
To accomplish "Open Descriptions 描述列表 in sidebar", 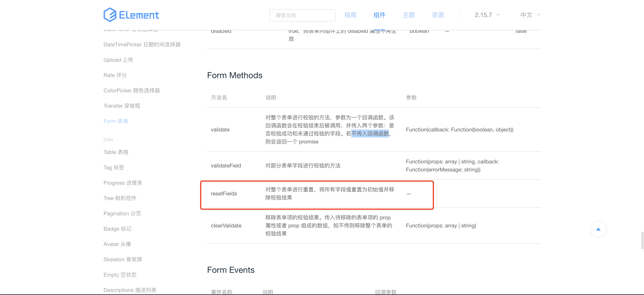I will [x=130, y=290].
